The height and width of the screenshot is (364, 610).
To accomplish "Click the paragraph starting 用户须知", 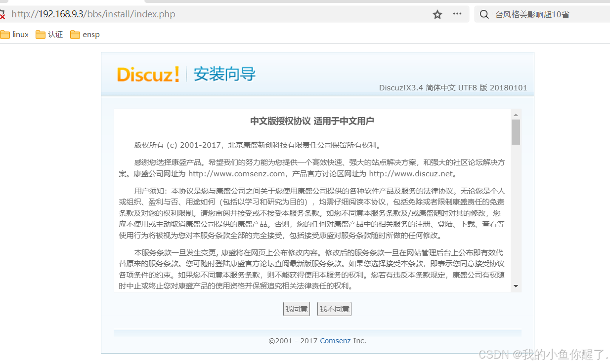I will click(x=312, y=213).
